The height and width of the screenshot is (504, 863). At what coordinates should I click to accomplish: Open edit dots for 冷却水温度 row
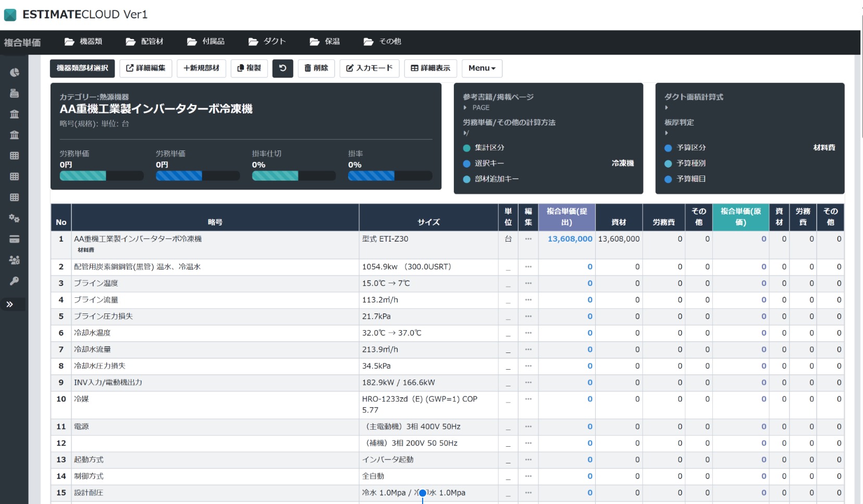tap(528, 333)
